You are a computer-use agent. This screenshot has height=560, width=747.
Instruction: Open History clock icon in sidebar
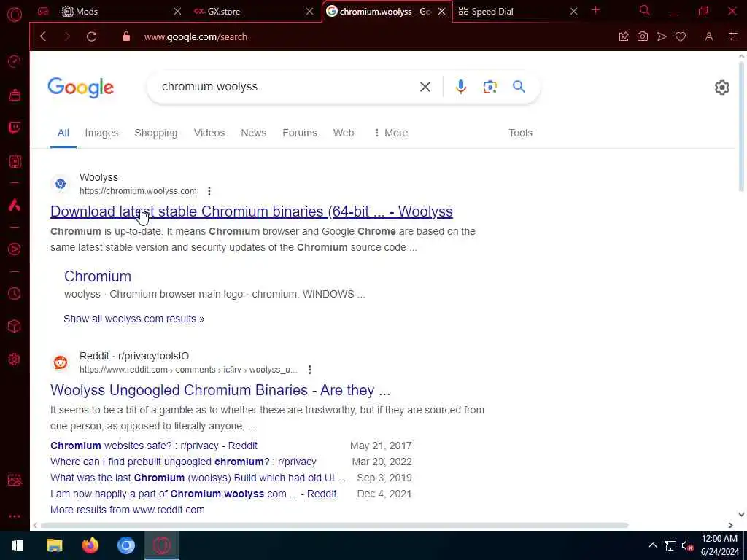(15, 293)
